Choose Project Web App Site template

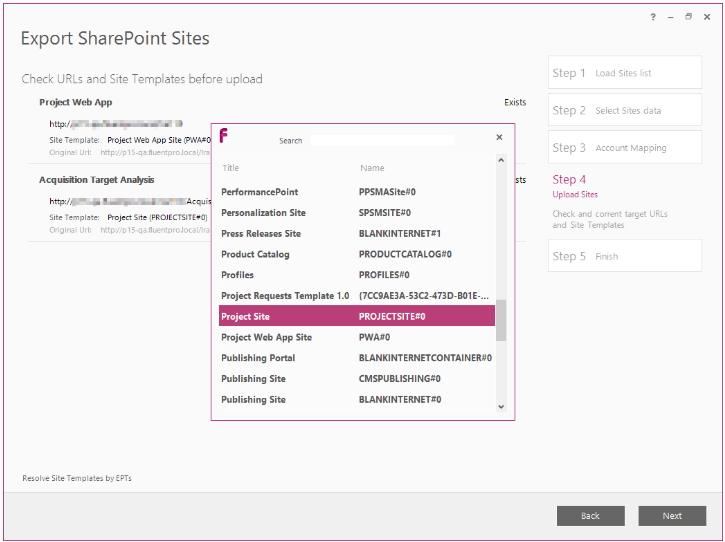[357, 337]
